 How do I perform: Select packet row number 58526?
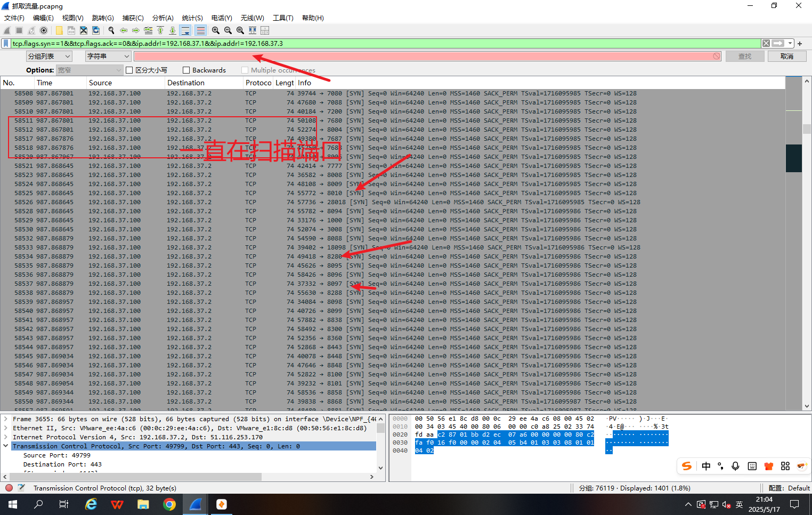click(x=393, y=202)
